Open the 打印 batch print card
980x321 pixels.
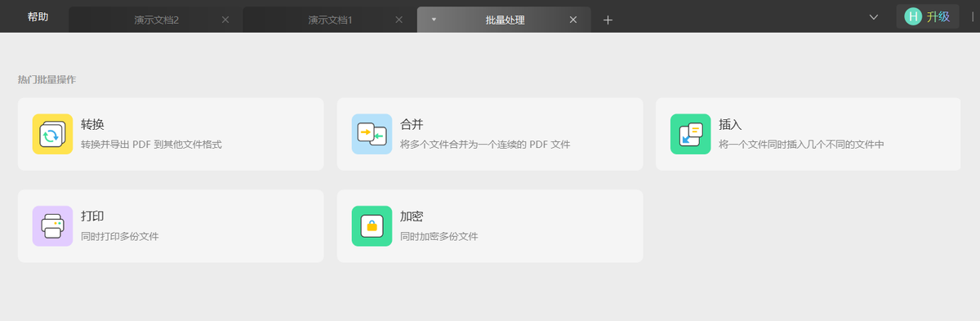click(x=171, y=226)
